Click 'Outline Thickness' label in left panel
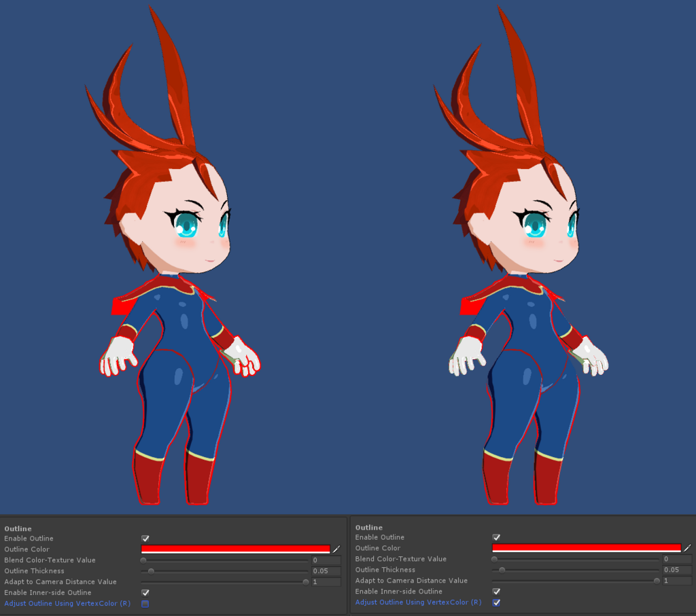Viewport: 696px width, 616px height. tap(34, 570)
